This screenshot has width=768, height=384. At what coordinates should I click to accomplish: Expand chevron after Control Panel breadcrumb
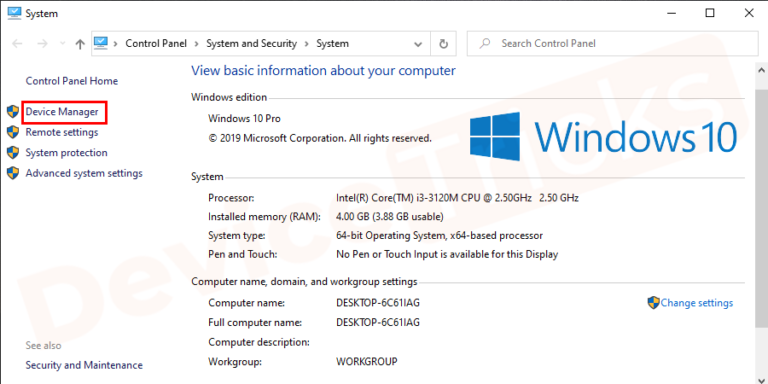tap(196, 44)
